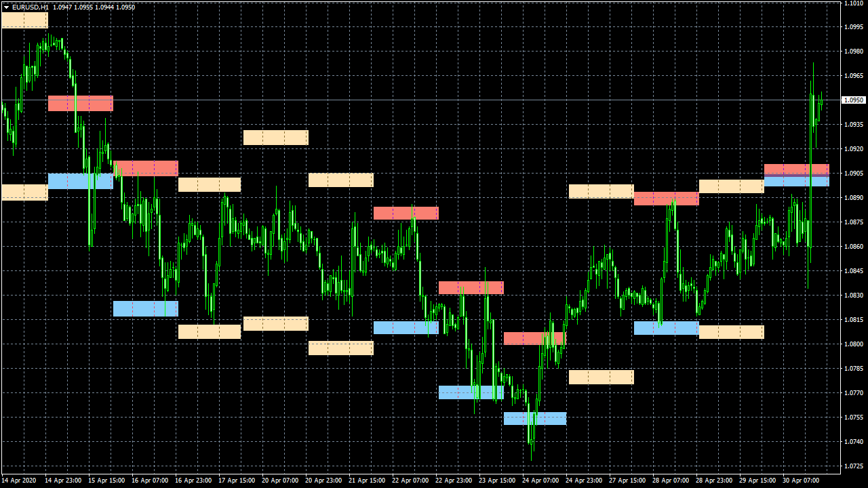The height and width of the screenshot is (488, 868).
Task: Click the 24 Apr 23:00 time label
Action: click(x=584, y=481)
